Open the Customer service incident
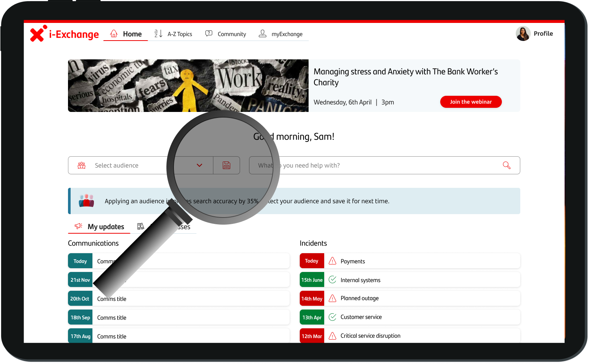The height and width of the screenshot is (364, 589). tap(410, 317)
